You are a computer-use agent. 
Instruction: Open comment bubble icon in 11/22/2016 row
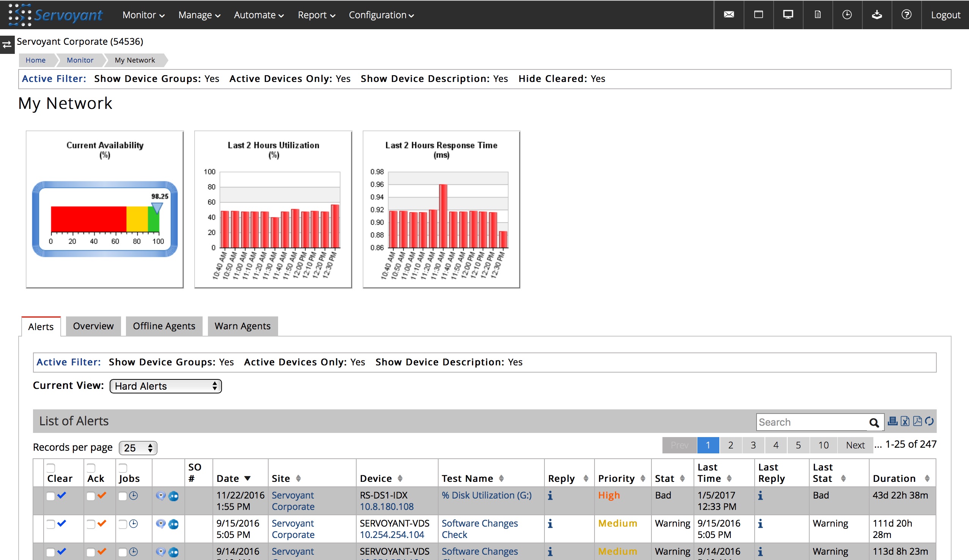161,496
